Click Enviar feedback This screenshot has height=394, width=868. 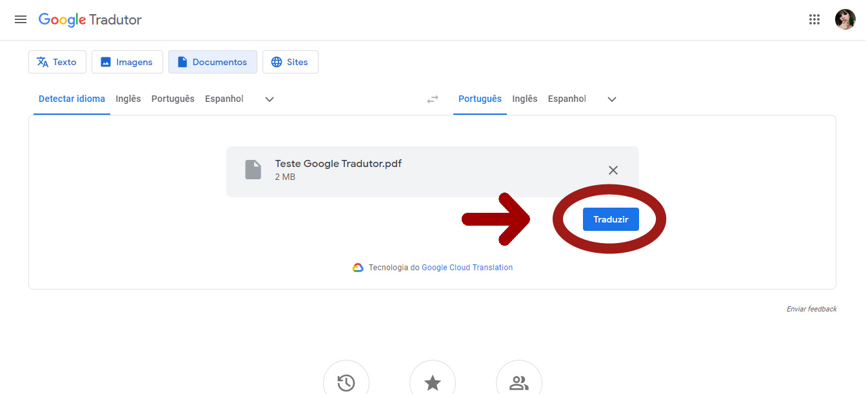811,308
